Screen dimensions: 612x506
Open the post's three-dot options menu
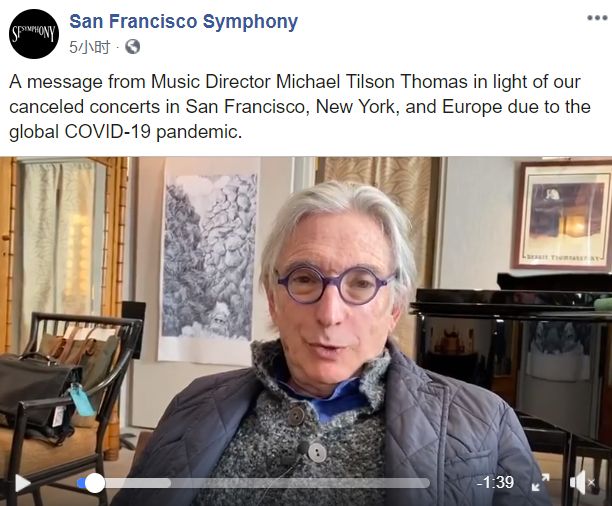[x=597, y=18]
